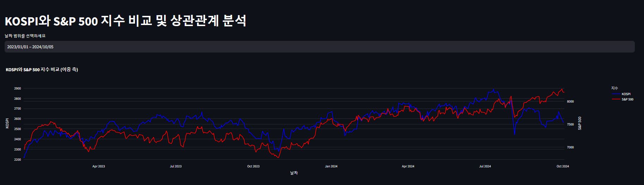Click left axis tick 2400
The image size is (644, 185).
point(17,140)
